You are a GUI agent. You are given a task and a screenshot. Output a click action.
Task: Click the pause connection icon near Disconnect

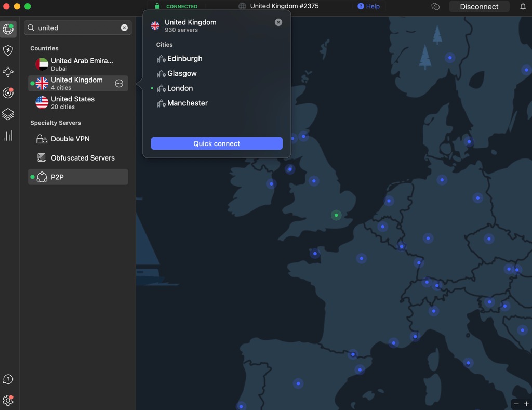coord(435,6)
